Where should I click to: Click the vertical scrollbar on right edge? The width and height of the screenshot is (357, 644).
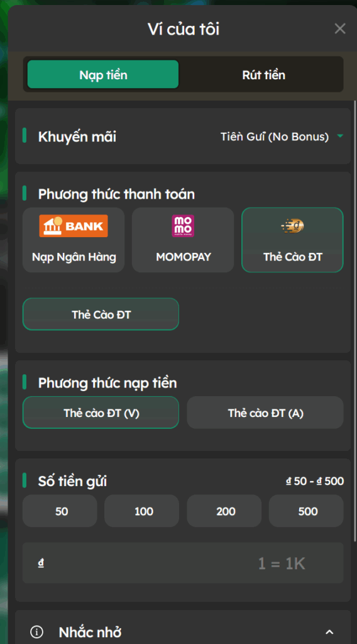click(x=355, y=320)
